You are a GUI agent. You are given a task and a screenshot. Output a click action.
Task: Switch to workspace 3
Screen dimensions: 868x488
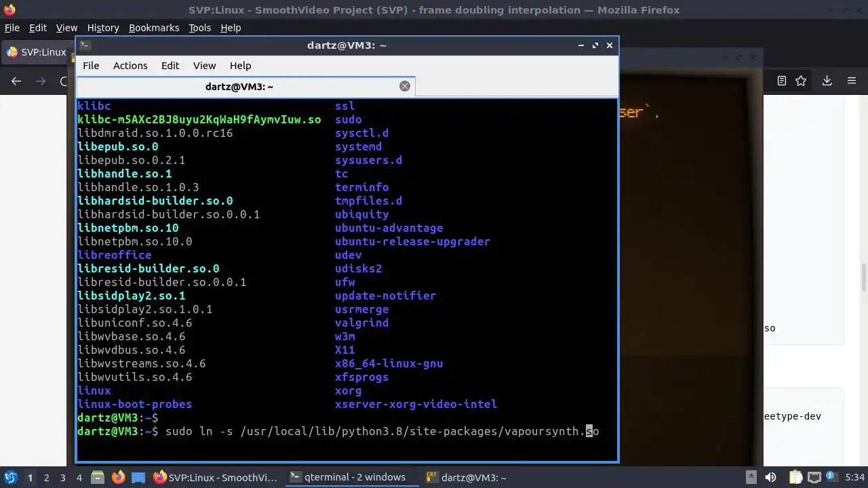(62, 477)
